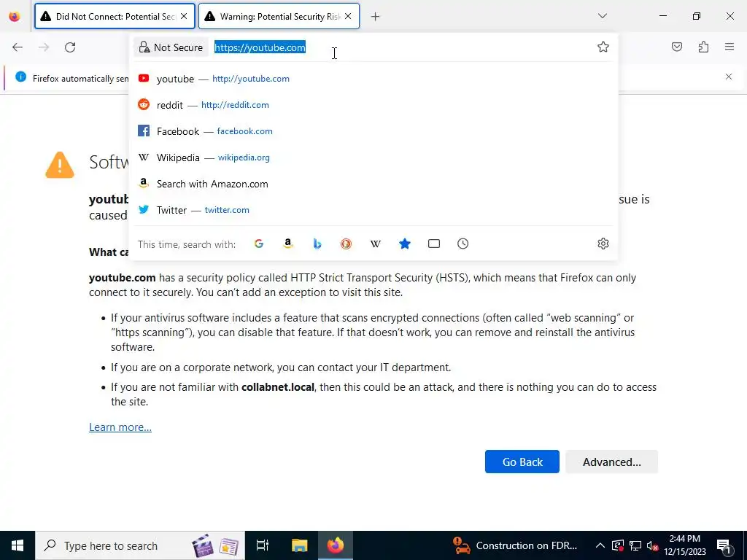The image size is (747, 560).
Task: Click the Firefox taskbar icon
Action: [336, 545]
